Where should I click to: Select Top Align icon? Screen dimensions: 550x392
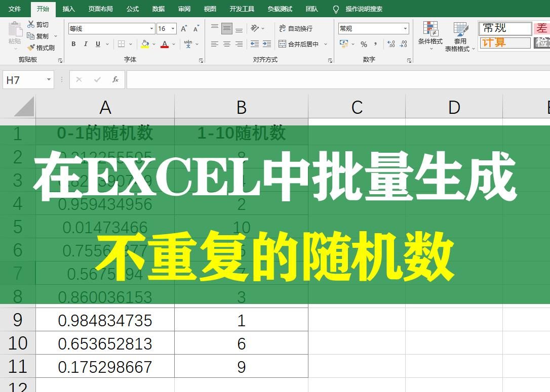coord(215,28)
